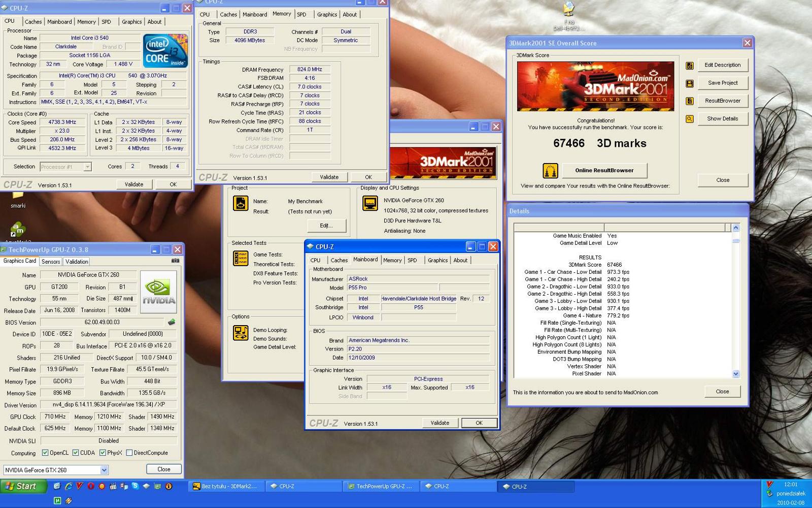The width and height of the screenshot is (812, 508).
Task: Switch to TechPowerUp GPU-Z taskbar item
Action: tap(381, 486)
